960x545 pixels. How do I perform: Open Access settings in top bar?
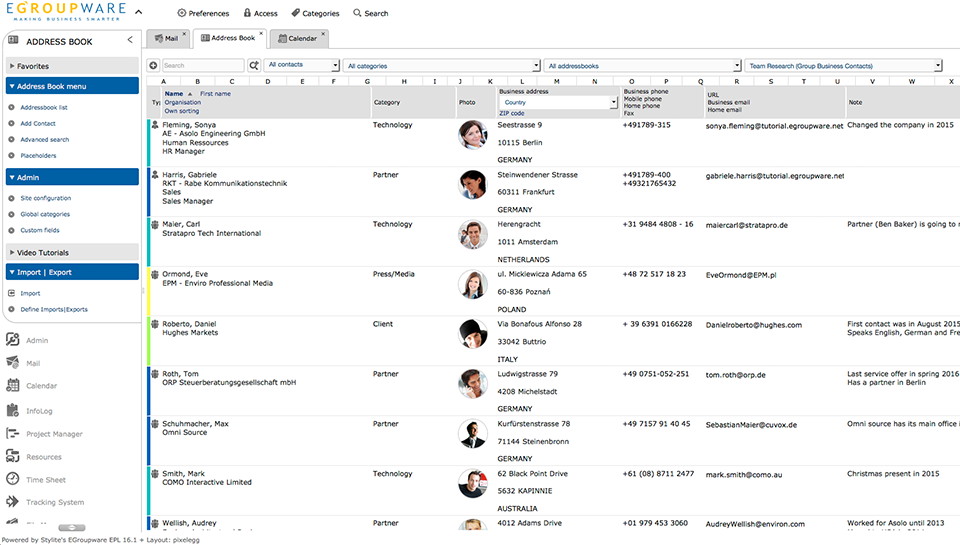pyautogui.click(x=260, y=13)
